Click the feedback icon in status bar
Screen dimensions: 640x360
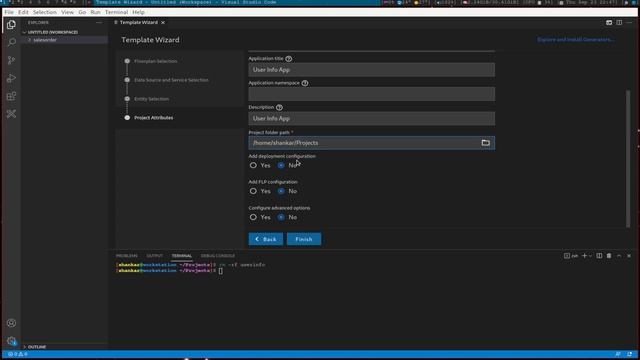click(x=618, y=354)
